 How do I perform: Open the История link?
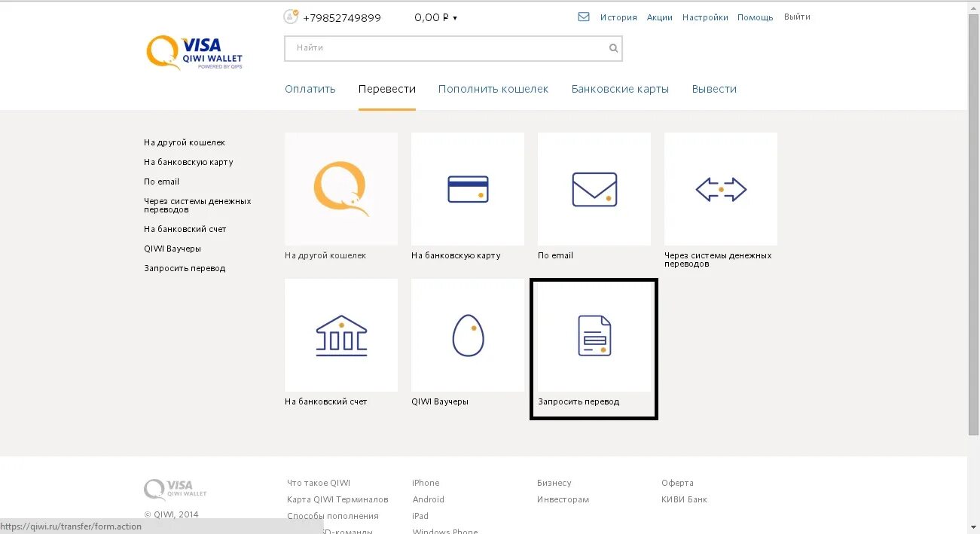[x=618, y=17]
